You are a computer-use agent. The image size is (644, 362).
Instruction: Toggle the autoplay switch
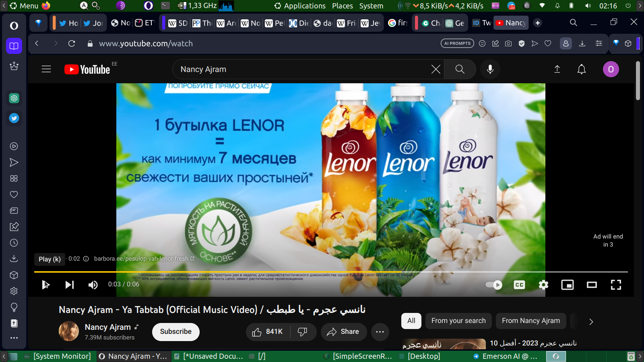point(494,285)
